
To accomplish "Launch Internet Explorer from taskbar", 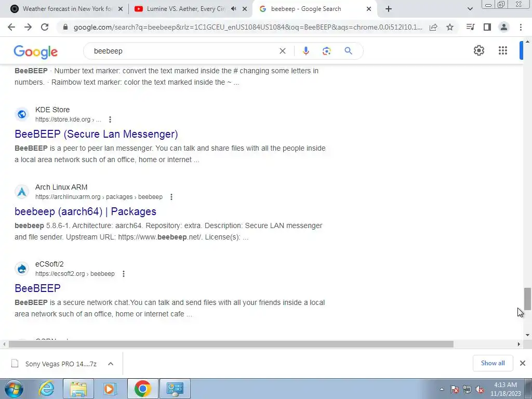I will pos(46,389).
